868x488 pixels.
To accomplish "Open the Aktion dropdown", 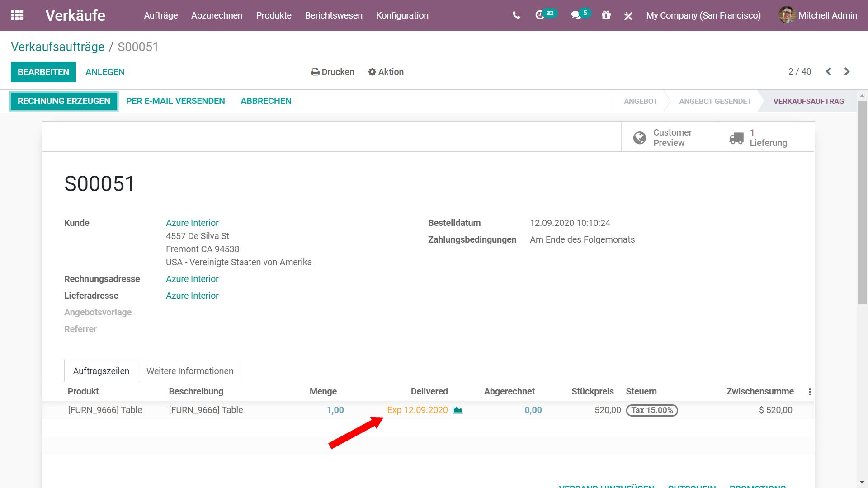I will click(386, 72).
